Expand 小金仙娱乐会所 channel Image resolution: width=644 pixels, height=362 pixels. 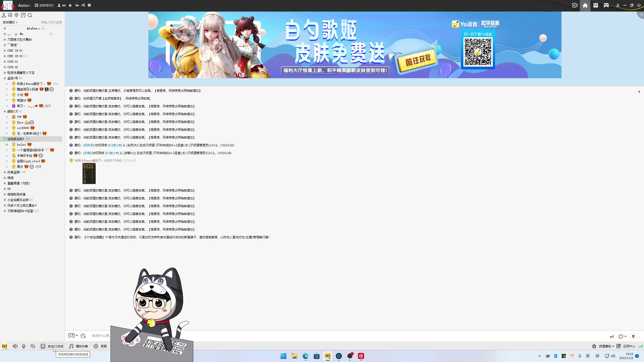5,200
